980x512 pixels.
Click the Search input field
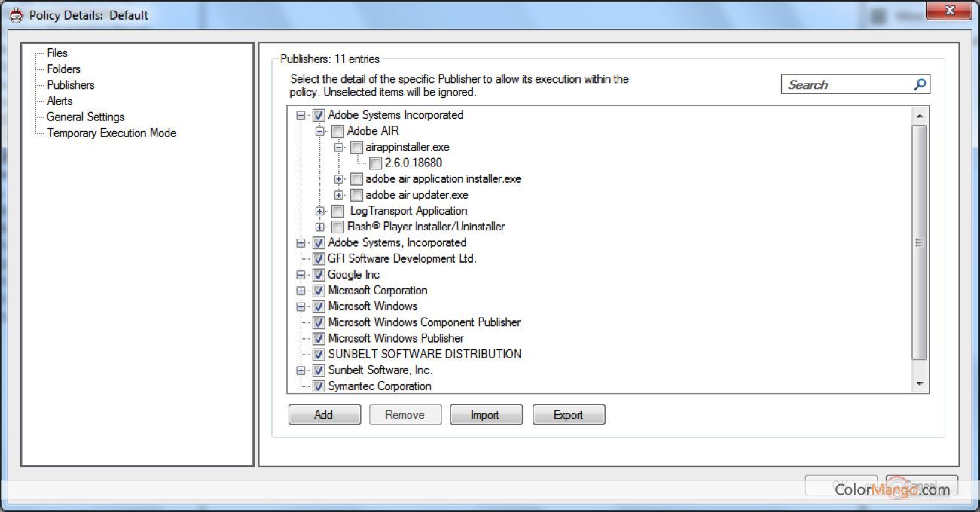pyautogui.click(x=844, y=84)
